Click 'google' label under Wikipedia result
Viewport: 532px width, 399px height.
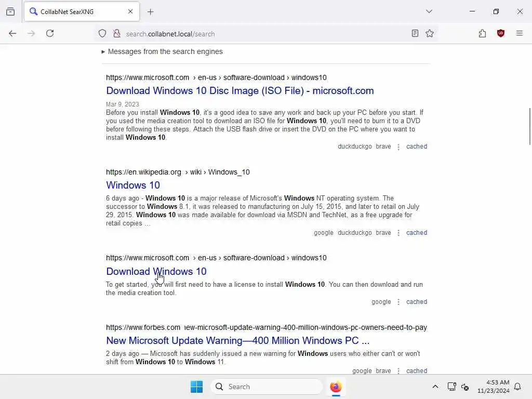(x=323, y=233)
